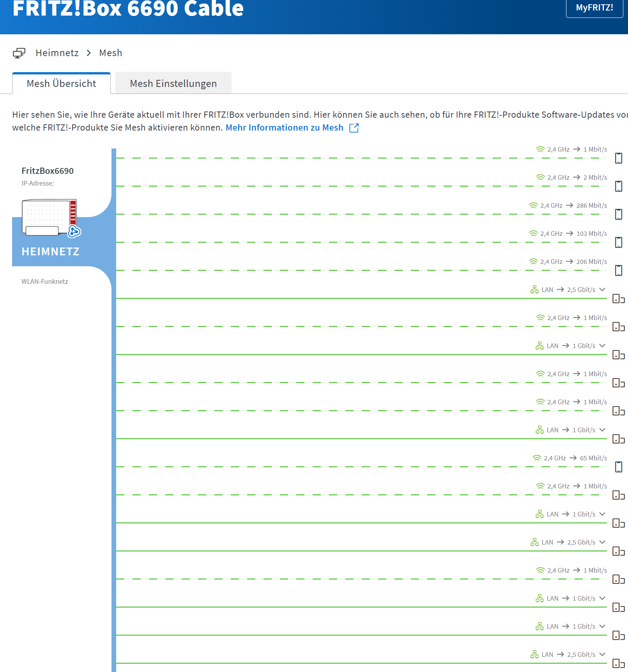The height and width of the screenshot is (672, 628).
Task: Click the FritzBox6690 device name
Action: [48, 171]
